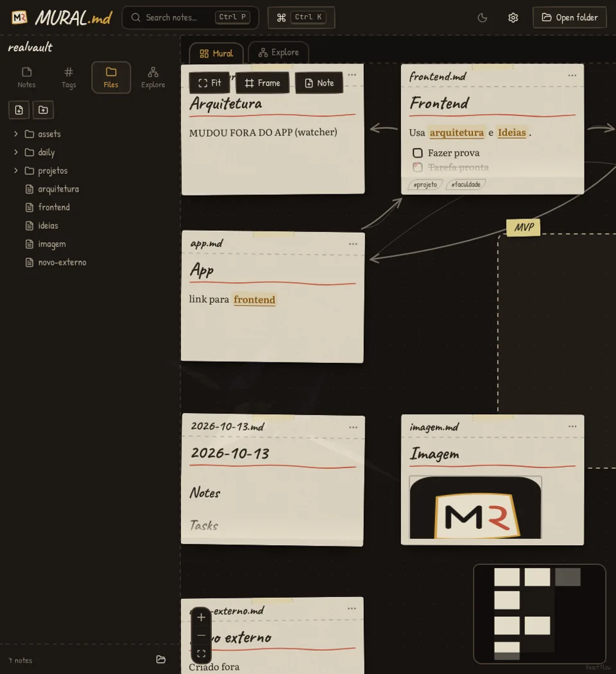Screen dimensions: 616x674
Task: Open the ideias file
Action: pyautogui.click(x=90, y=226)
